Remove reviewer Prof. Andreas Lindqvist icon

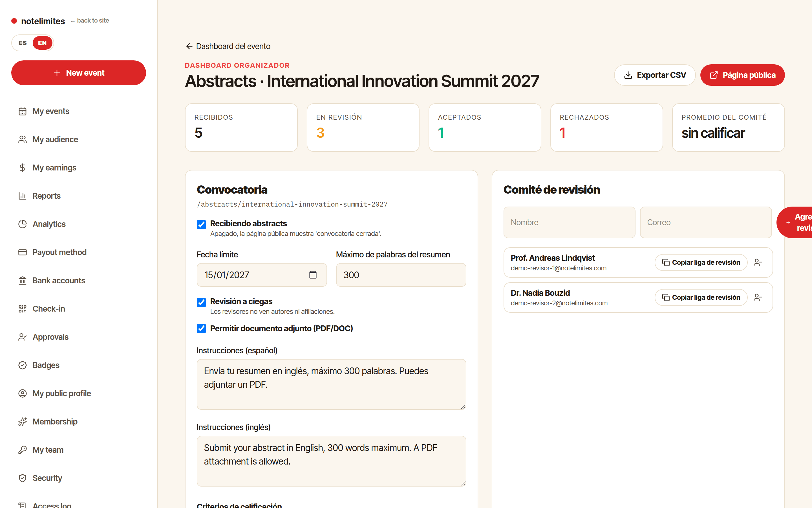(758, 262)
